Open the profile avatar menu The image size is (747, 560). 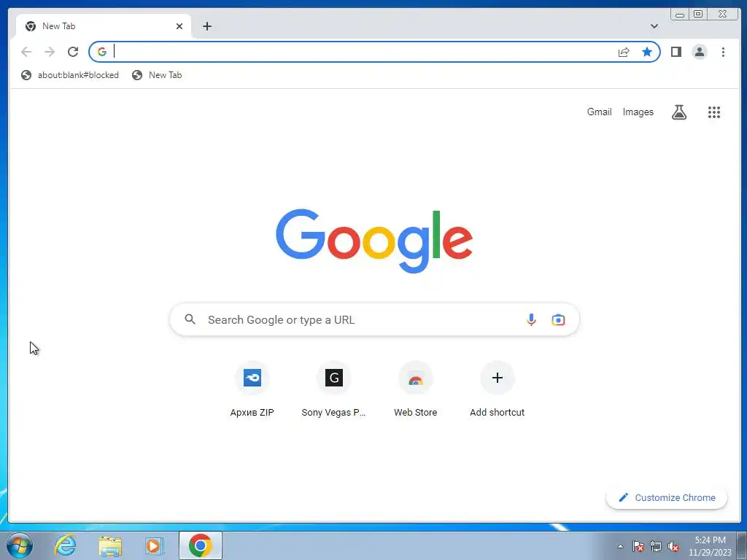700,52
